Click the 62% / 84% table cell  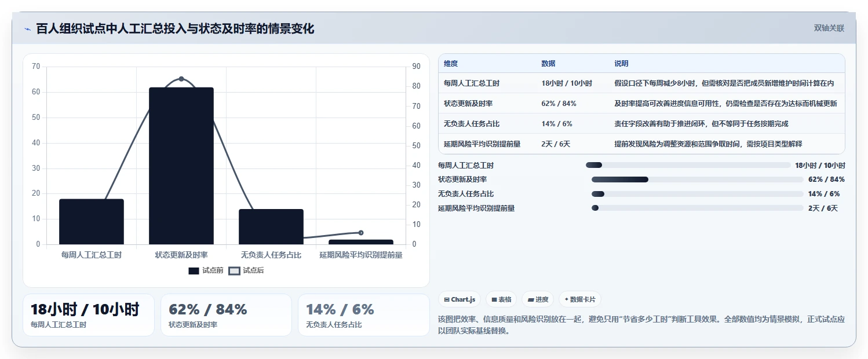coord(559,104)
